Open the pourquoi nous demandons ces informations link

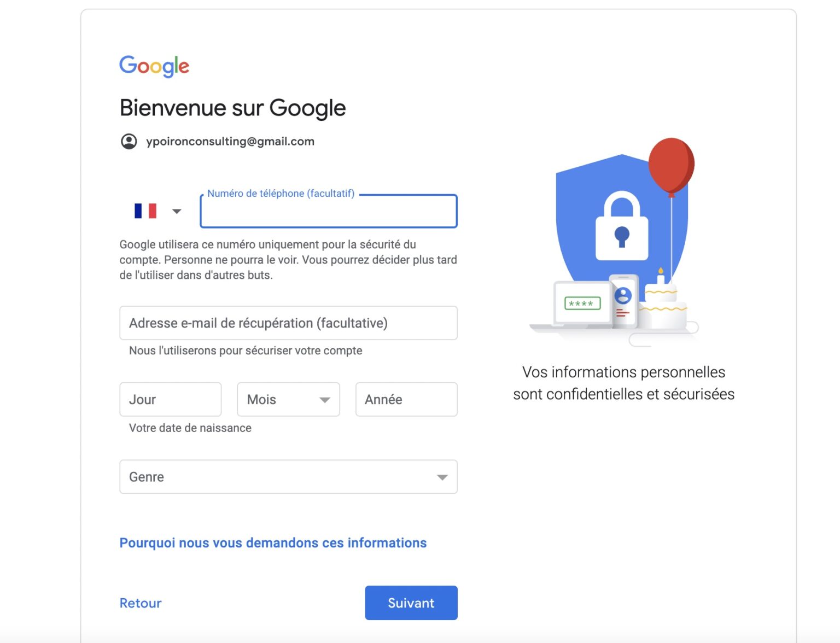tap(272, 542)
